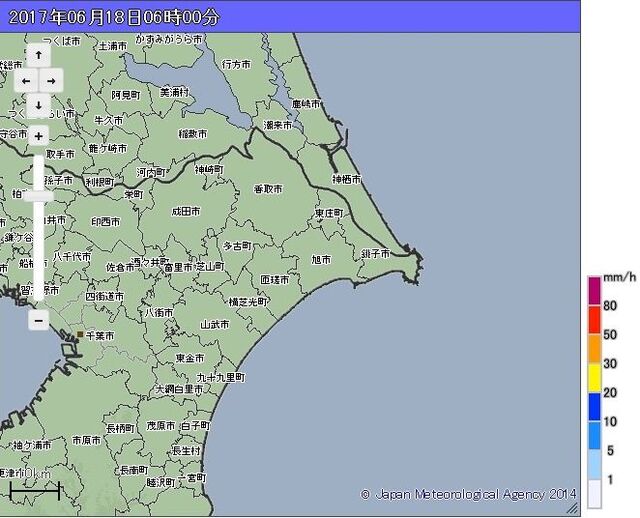Click the 佐倉市 map label
The image size is (640, 518).
click(x=120, y=267)
